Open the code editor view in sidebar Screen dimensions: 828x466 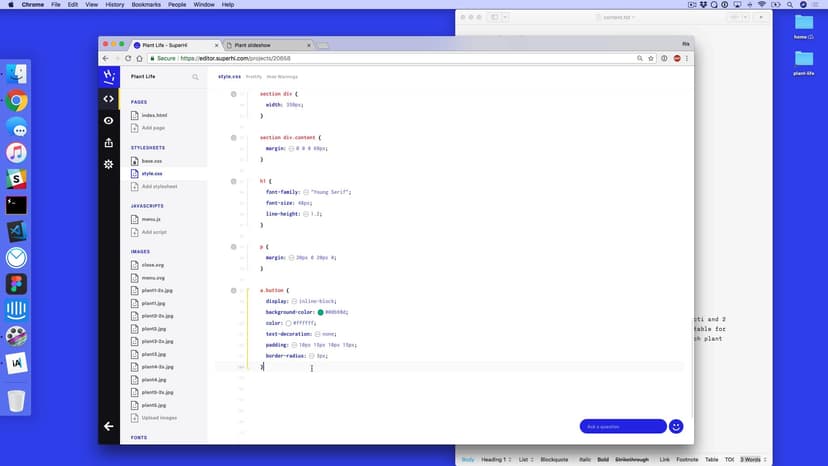109,98
